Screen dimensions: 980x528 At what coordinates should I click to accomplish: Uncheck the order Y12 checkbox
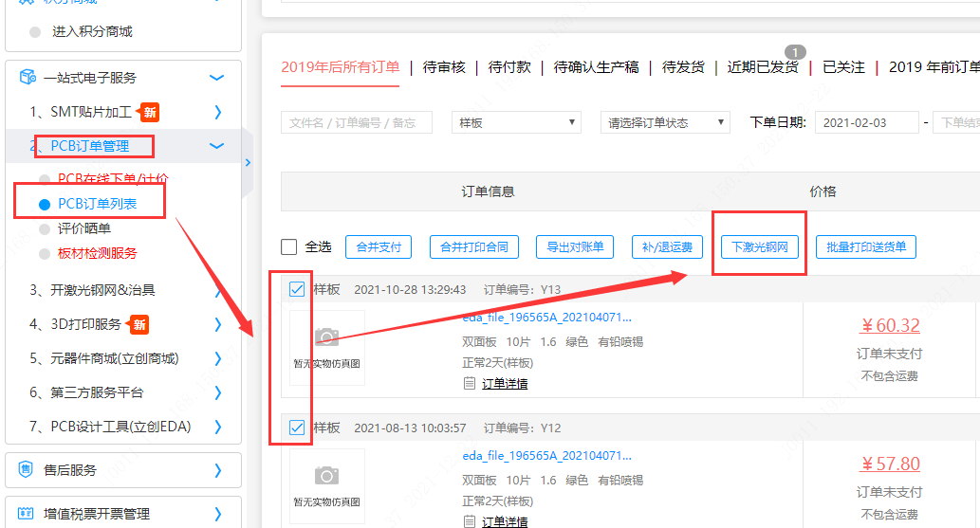click(297, 428)
